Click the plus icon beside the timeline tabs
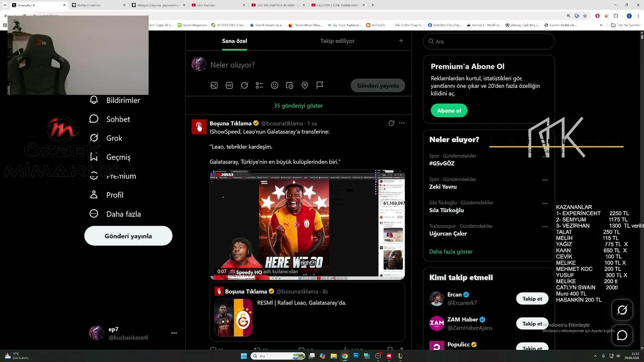 click(x=401, y=41)
